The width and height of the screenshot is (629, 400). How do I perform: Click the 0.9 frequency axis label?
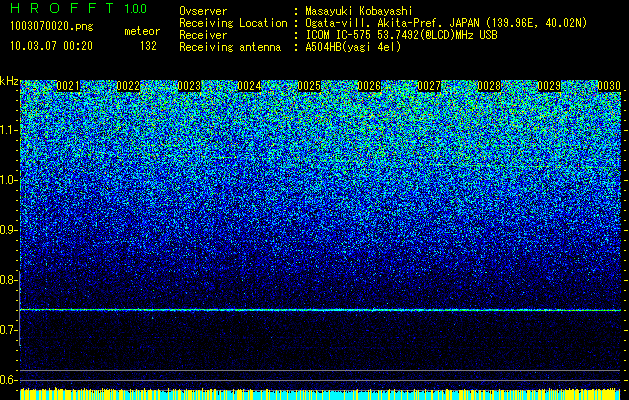(8, 230)
